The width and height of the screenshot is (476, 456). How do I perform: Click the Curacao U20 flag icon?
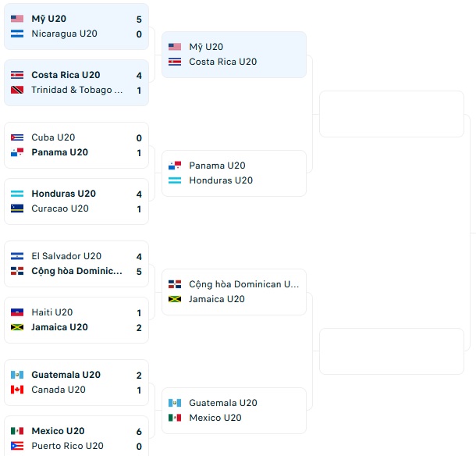[17, 208]
